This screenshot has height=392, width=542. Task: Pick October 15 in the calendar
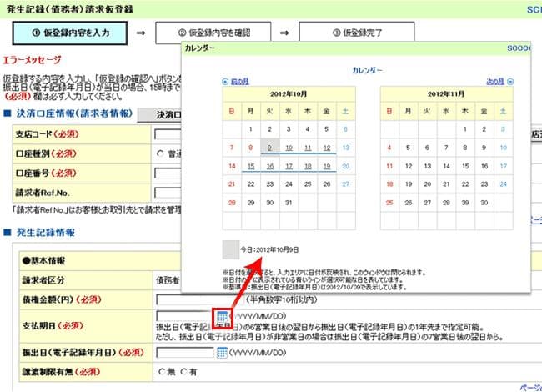pos(250,166)
